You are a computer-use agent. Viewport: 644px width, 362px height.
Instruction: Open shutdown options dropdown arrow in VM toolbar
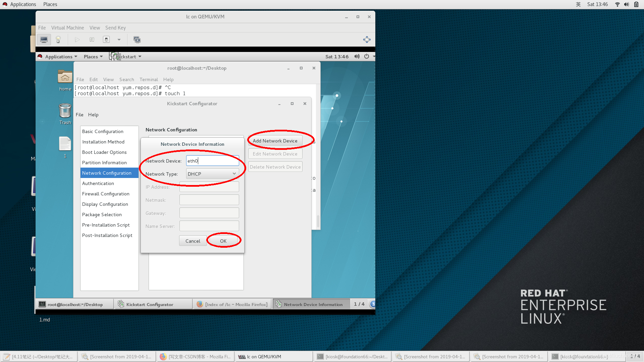tap(119, 40)
